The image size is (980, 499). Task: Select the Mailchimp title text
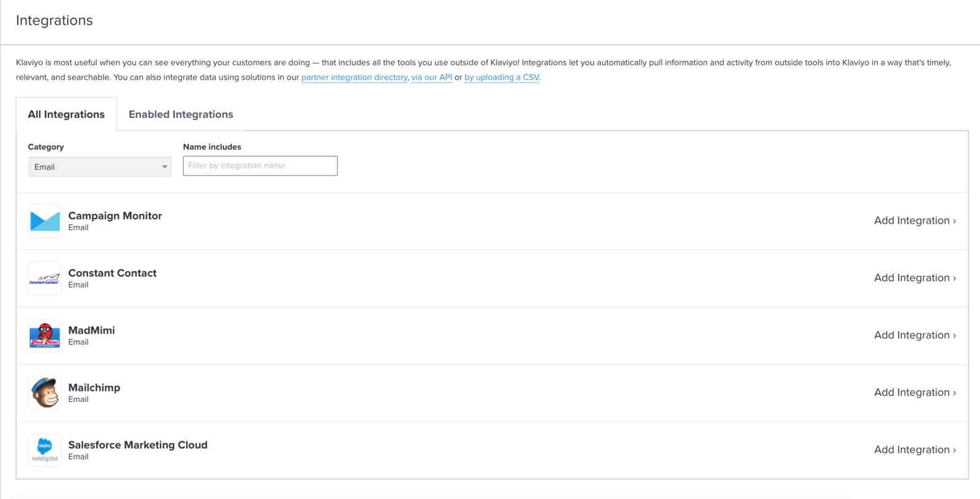click(x=94, y=387)
